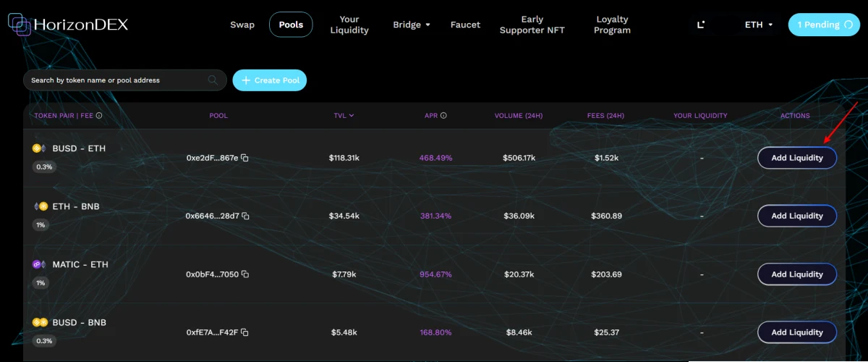The height and width of the screenshot is (362, 868).
Task: Click the L network icon in header
Action: click(700, 25)
